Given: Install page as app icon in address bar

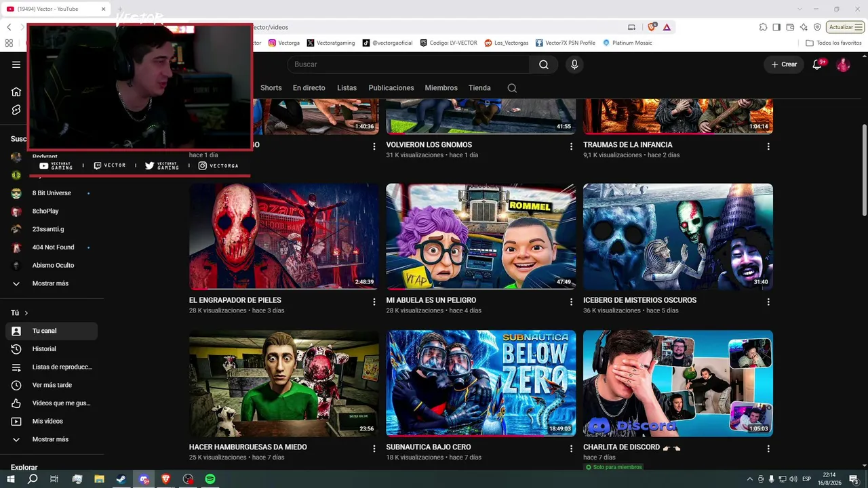Looking at the screenshot, I should [x=632, y=27].
